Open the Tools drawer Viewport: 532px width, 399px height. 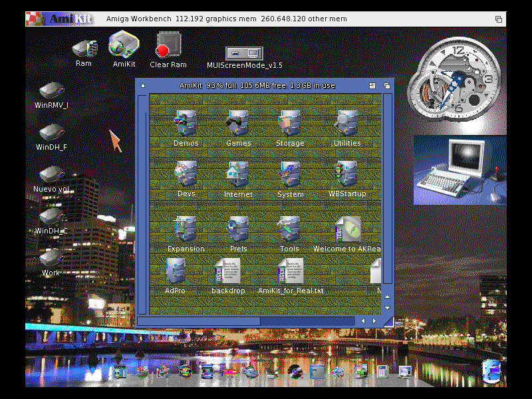289,229
